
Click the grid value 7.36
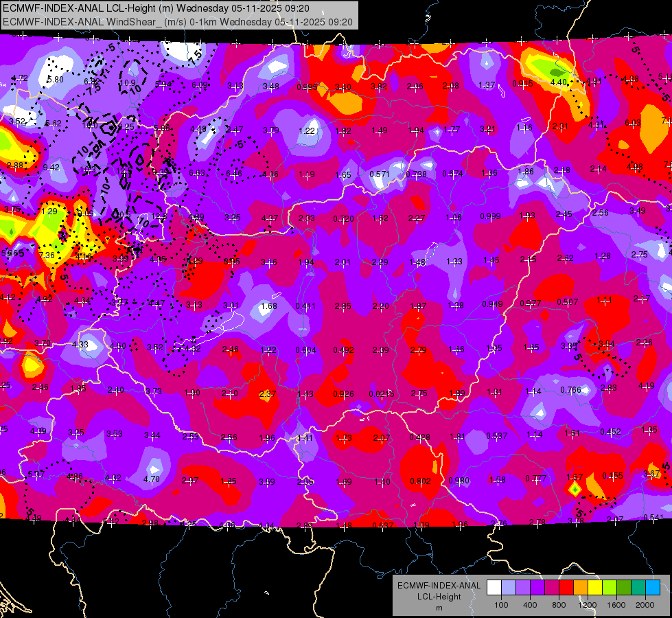point(47,255)
